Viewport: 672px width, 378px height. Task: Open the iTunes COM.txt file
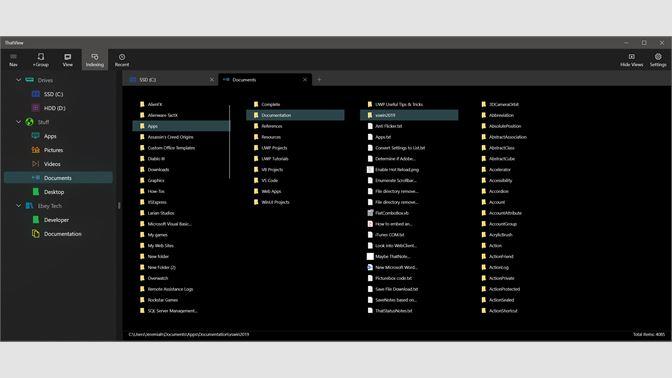click(409, 235)
